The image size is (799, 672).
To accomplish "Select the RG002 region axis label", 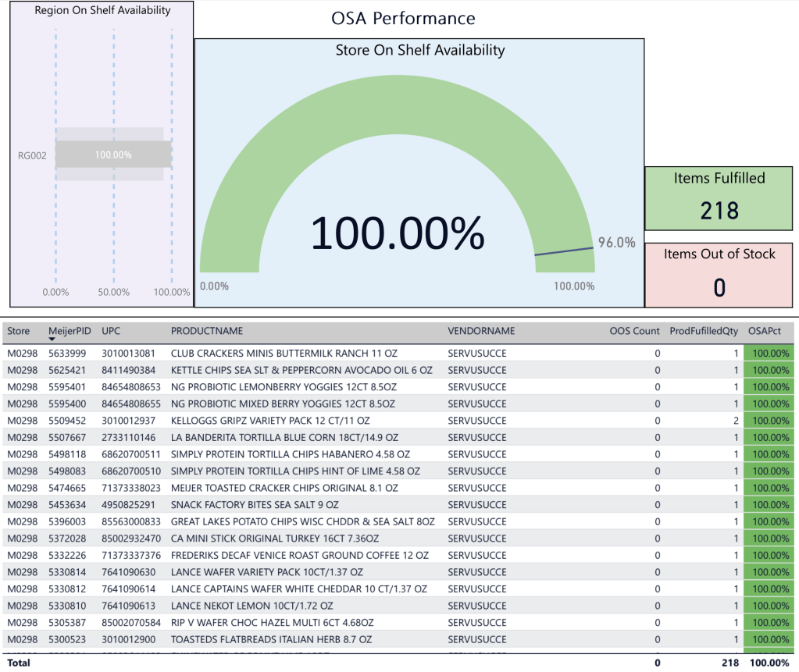I will [32, 155].
